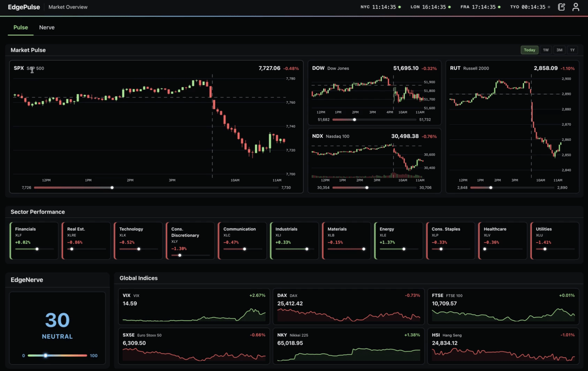Click the TYO clock time

click(x=534, y=7)
